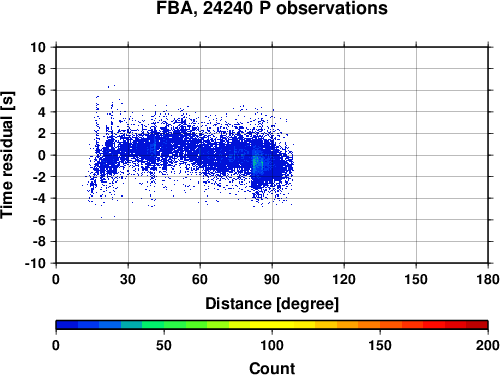Click the y-axis tick label 0
This screenshot has height=375, width=500.
(42, 155)
